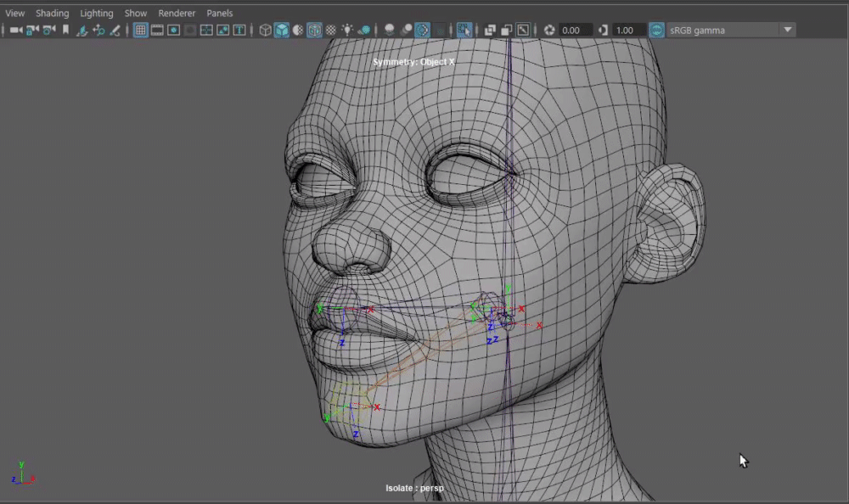The height and width of the screenshot is (504, 849).
Task: Toggle the Safe Title display
Action: pyautogui.click(x=239, y=31)
